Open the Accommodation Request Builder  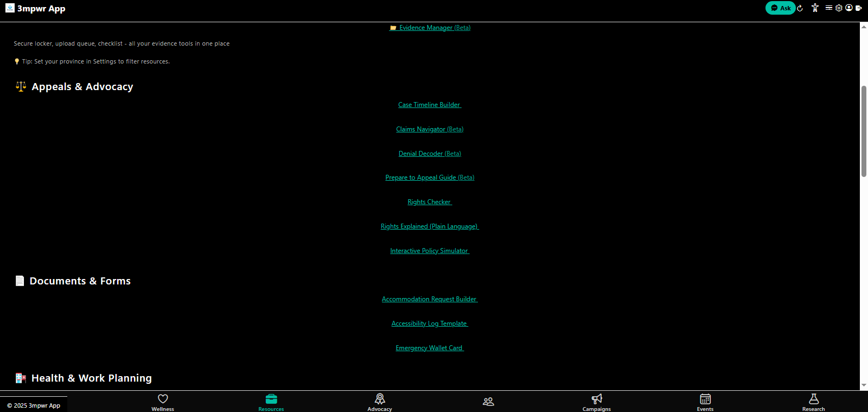pyautogui.click(x=430, y=299)
